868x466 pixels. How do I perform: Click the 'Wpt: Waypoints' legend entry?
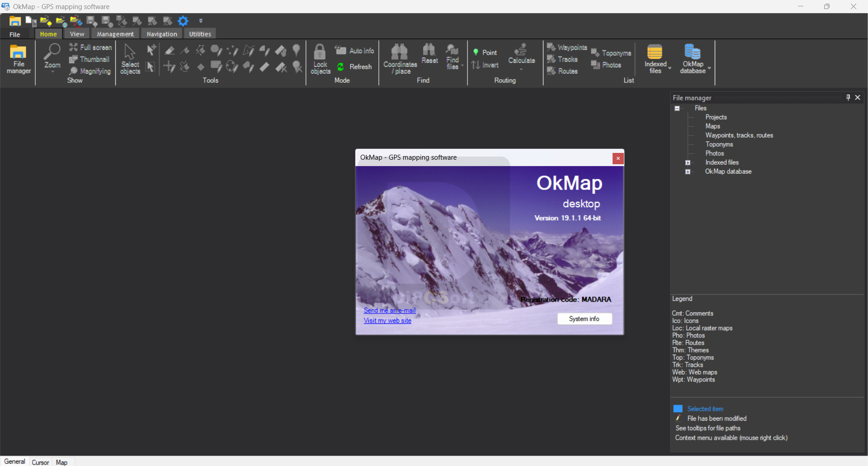tap(693, 380)
